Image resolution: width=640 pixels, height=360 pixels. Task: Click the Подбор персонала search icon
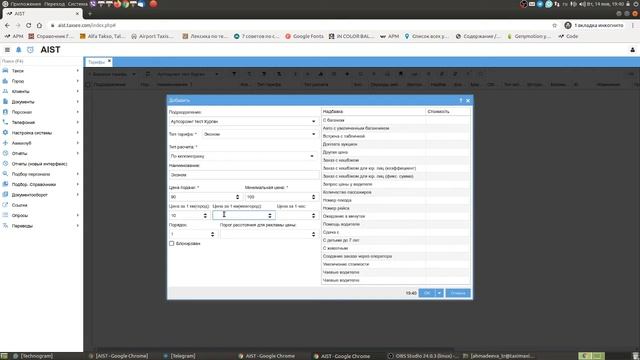click(x=5, y=174)
